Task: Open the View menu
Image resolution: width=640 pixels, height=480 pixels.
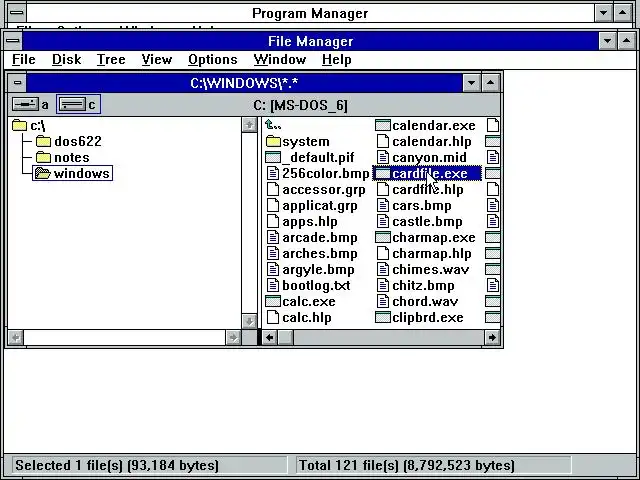Action: click(156, 60)
